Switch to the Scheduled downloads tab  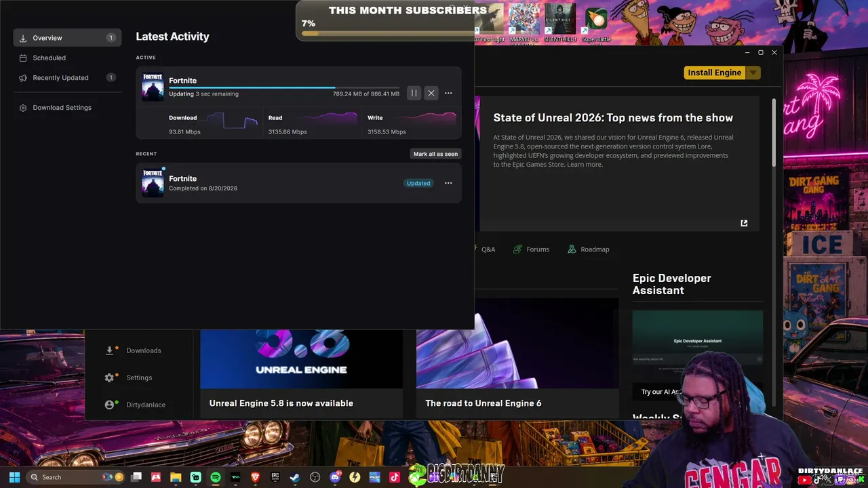click(x=67, y=58)
